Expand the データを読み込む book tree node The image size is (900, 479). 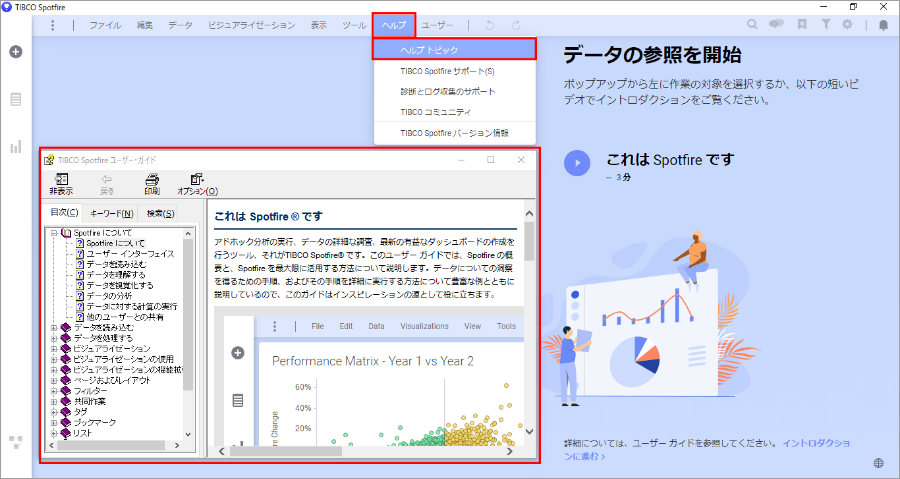(x=54, y=328)
